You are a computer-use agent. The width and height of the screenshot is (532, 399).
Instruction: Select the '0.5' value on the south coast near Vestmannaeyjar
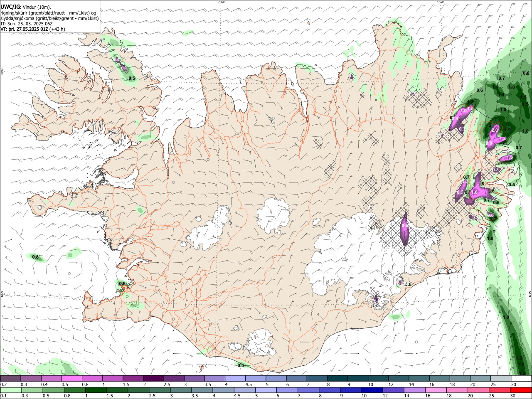[x=241, y=366]
